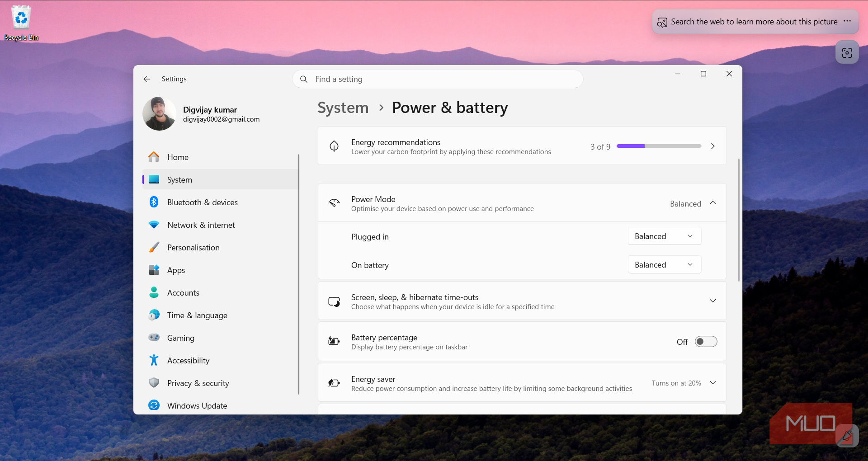Click the Bluetooth icon in sidebar
This screenshot has height=461, width=868.
pyautogui.click(x=154, y=202)
